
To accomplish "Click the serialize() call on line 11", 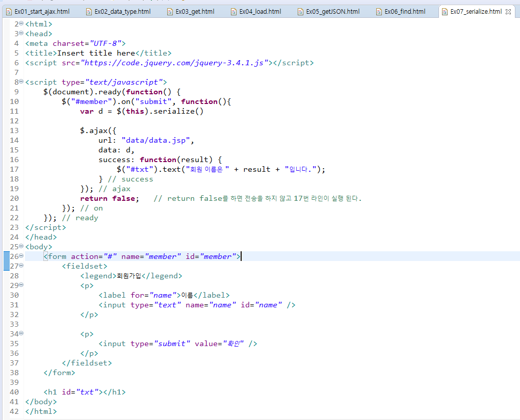I will click(x=178, y=111).
